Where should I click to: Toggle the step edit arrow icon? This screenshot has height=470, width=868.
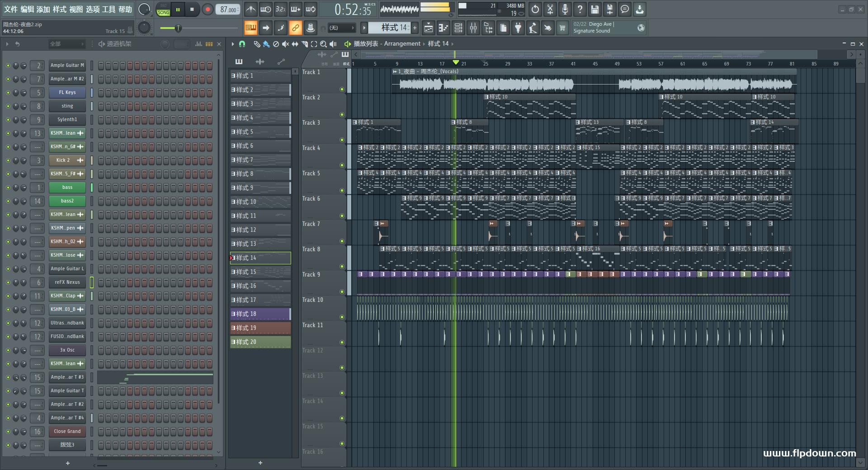[x=266, y=28]
